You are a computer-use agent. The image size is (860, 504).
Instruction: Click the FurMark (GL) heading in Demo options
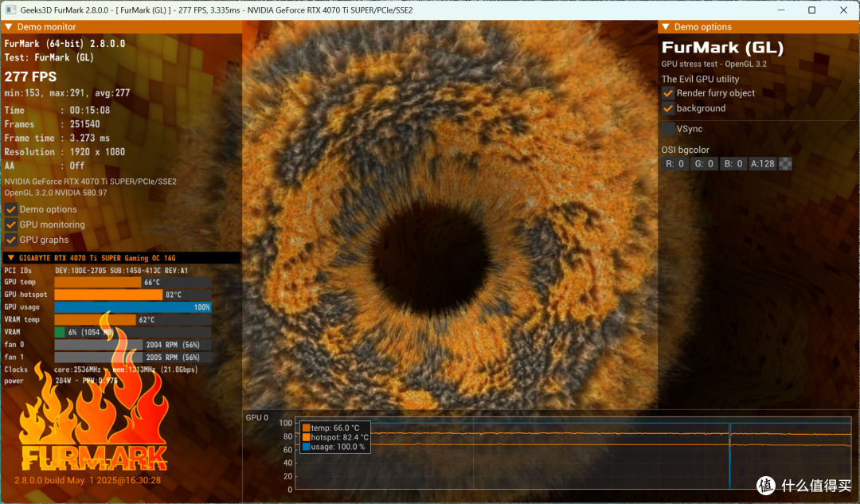click(x=722, y=48)
